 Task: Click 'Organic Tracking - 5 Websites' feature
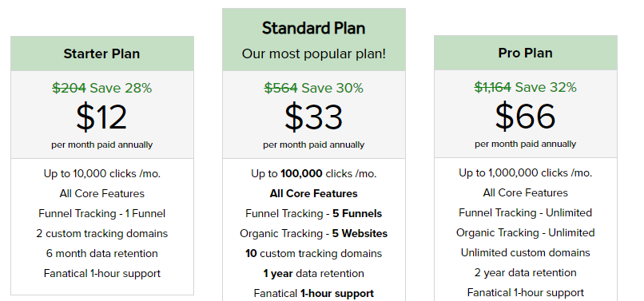[x=314, y=234]
